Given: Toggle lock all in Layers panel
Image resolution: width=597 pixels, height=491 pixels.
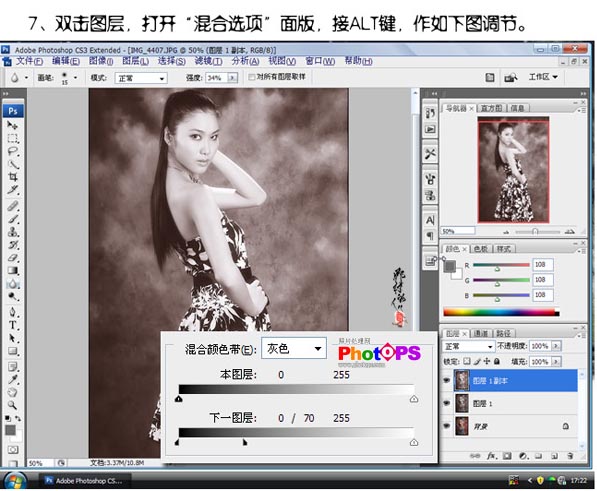Looking at the screenshot, I should pyautogui.click(x=497, y=361).
